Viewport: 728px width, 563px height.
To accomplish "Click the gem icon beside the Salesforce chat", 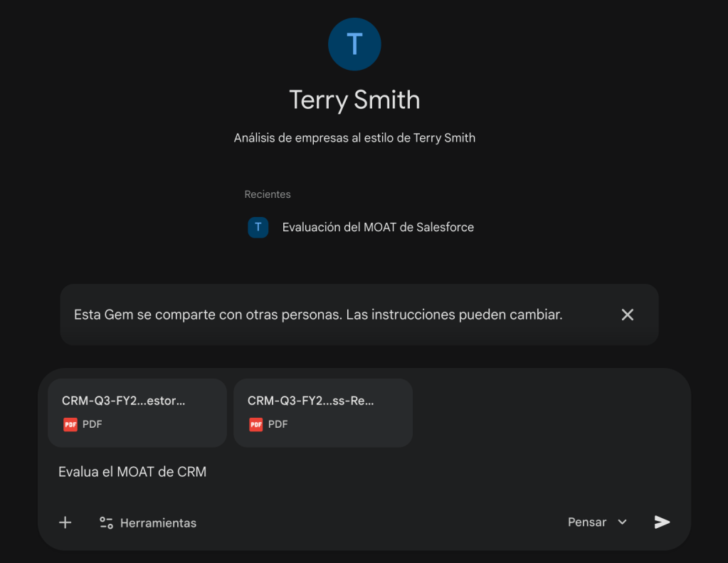I will tap(258, 227).
